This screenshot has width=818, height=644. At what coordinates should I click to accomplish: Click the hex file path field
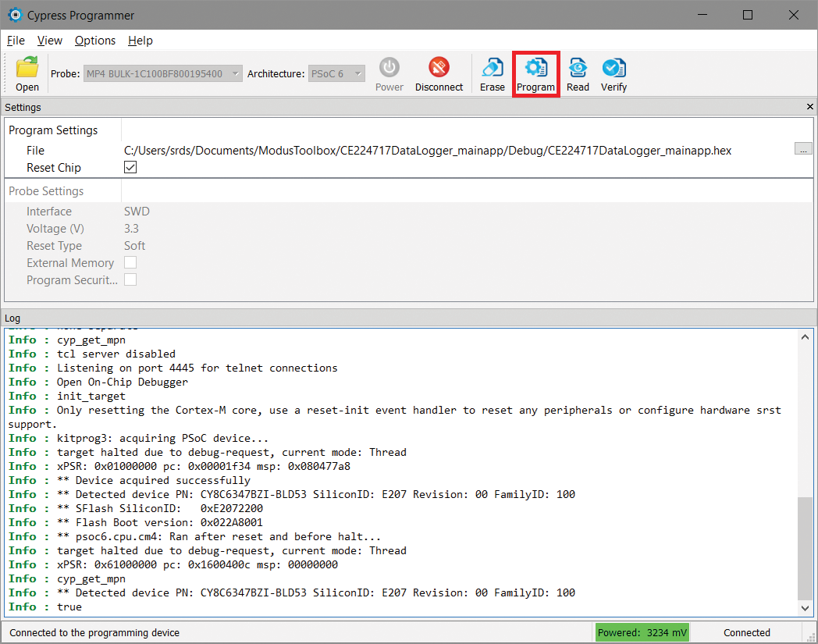coord(428,151)
